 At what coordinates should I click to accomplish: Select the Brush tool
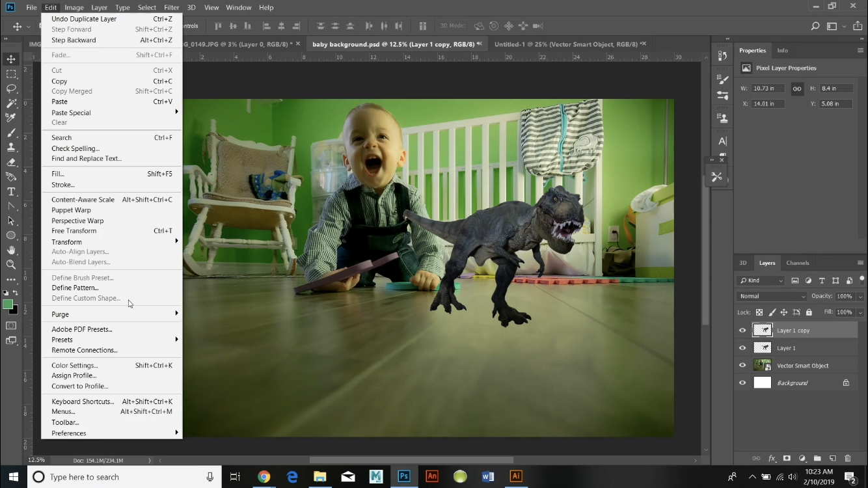[10, 133]
